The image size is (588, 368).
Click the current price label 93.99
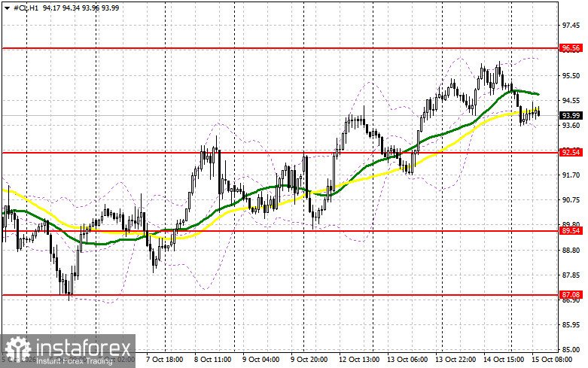[571, 115]
